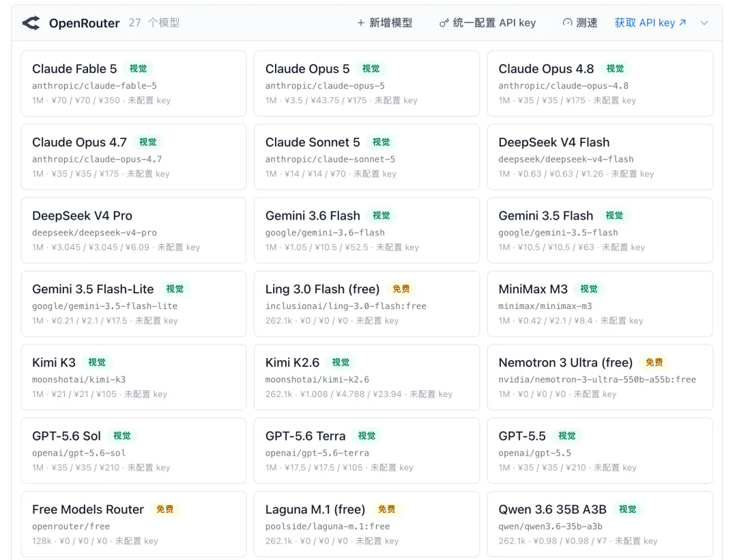Select the MiniMax M3 model title
737x560 pixels.
[533, 289]
